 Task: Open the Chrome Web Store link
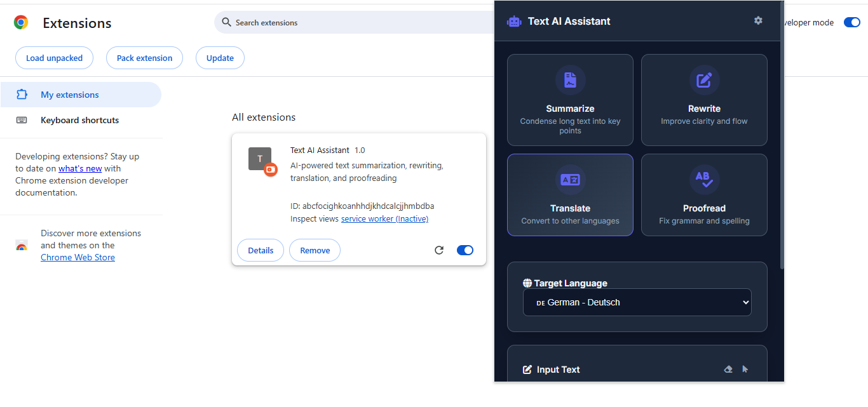point(78,257)
